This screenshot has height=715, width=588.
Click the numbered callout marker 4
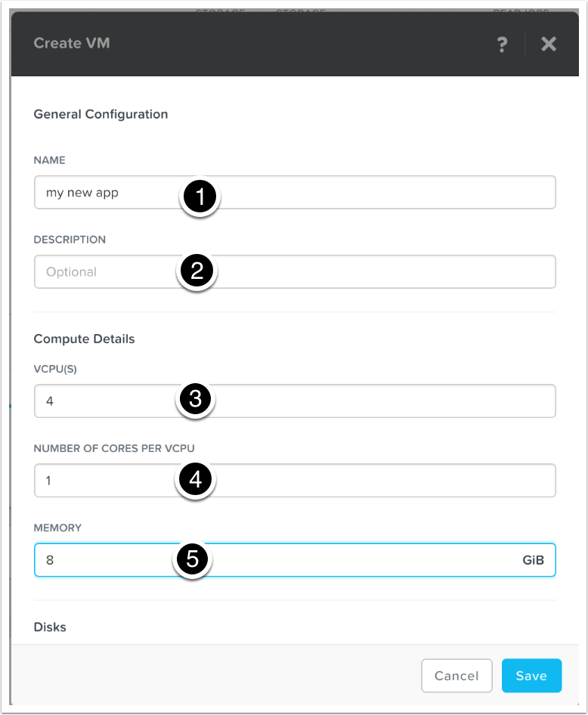pos(196,479)
